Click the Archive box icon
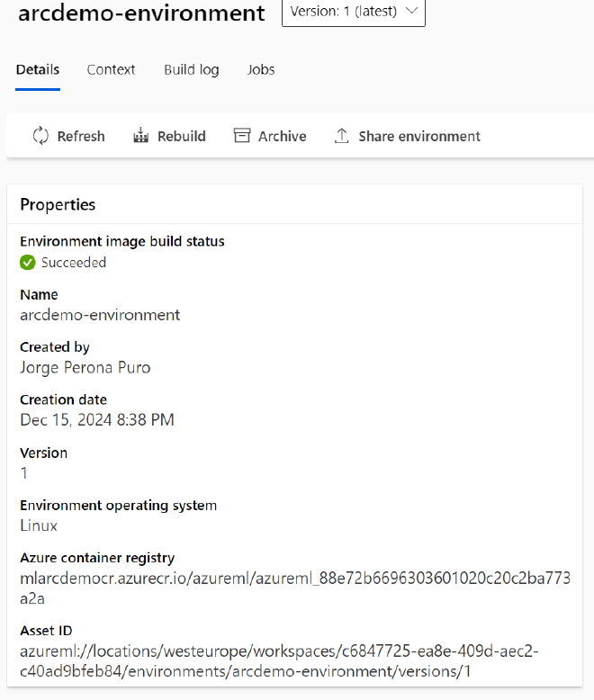Viewport: 594px width, 700px height. pos(241,135)
